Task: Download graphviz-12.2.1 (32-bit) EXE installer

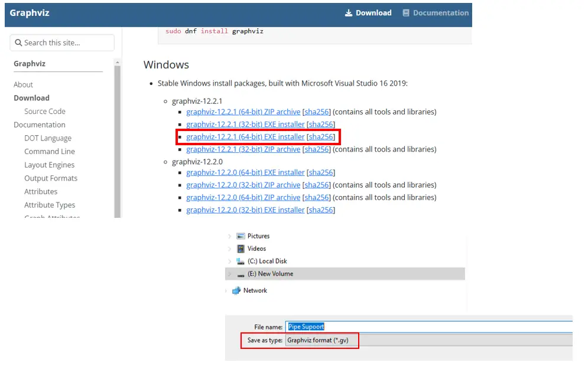Action: coord(245,125)
